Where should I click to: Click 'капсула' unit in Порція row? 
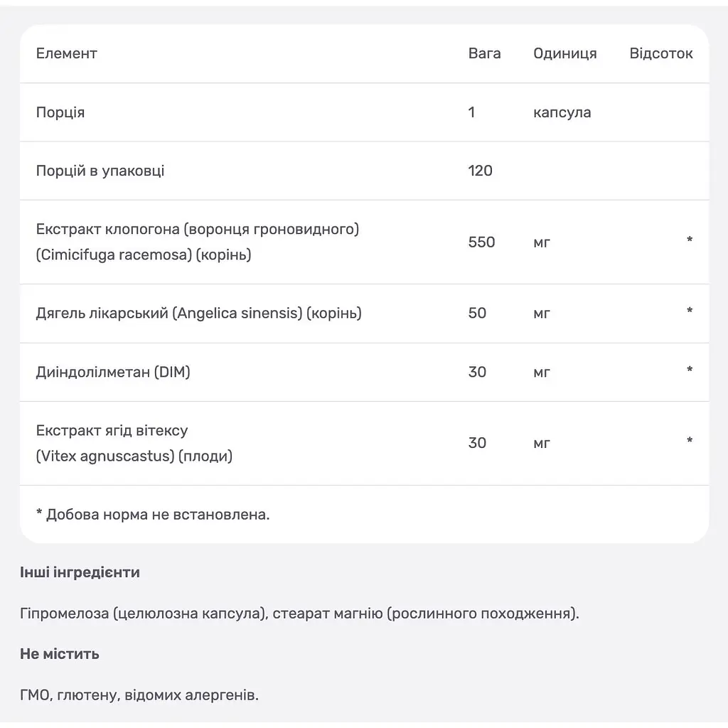[x=562, y=112]
